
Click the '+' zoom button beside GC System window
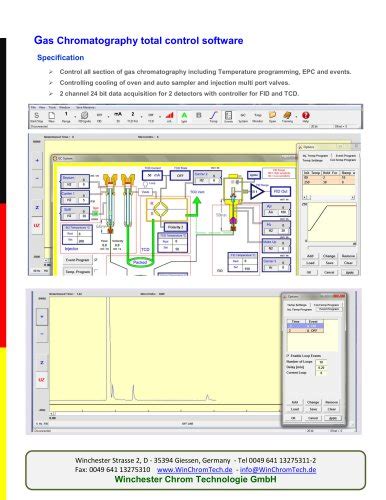pyautogui.click(x=37, y=161)
